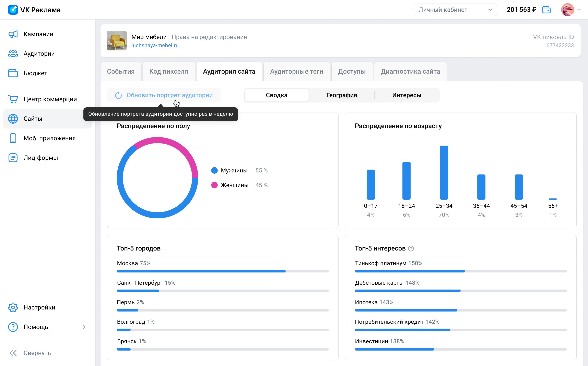Click the Мужчины blue legend dot
The image size is (588, 366).
[x=214, y=170]
